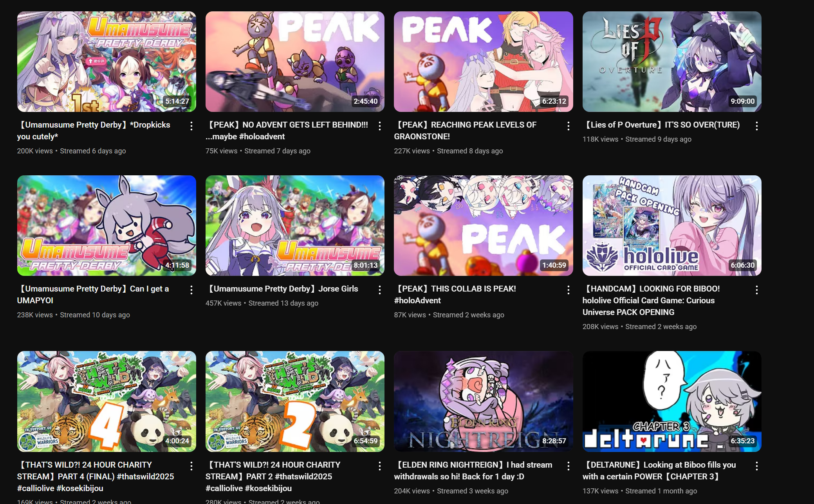This screenshot has width=814, height=504.
Task: Open options menu for HANDCAM pack opening video
Action: click(x=756, y=290)
